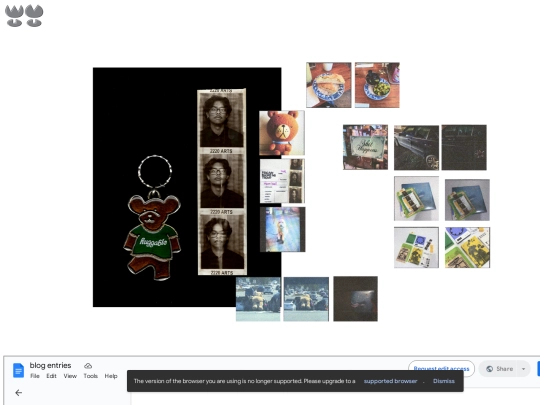Dismiss the unsupported browser notice
The height and width of the screenshot is (405, 540).
(444, 381)
